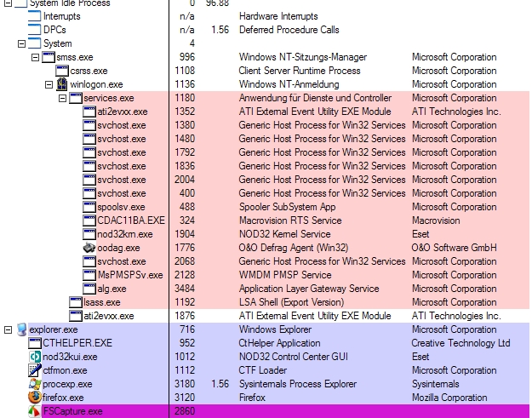The image size is (532, 418).
Task: Click the winlogon.exe process icon
Action: tap(62, 84)
